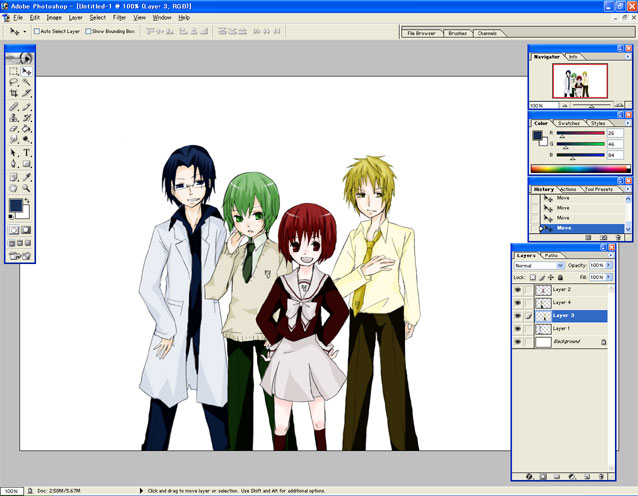Enable Auto Select Layer checkbox
Viewport: 638px width, 496px height.
point(37,31)
